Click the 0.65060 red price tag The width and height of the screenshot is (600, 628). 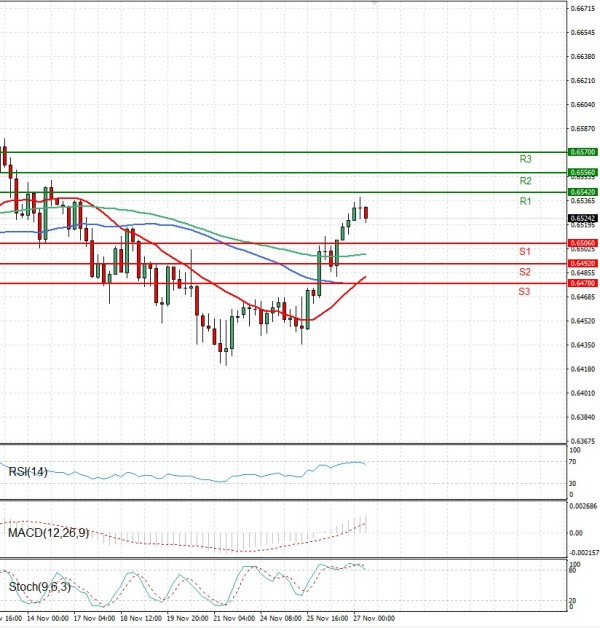[x=582, y=243]
